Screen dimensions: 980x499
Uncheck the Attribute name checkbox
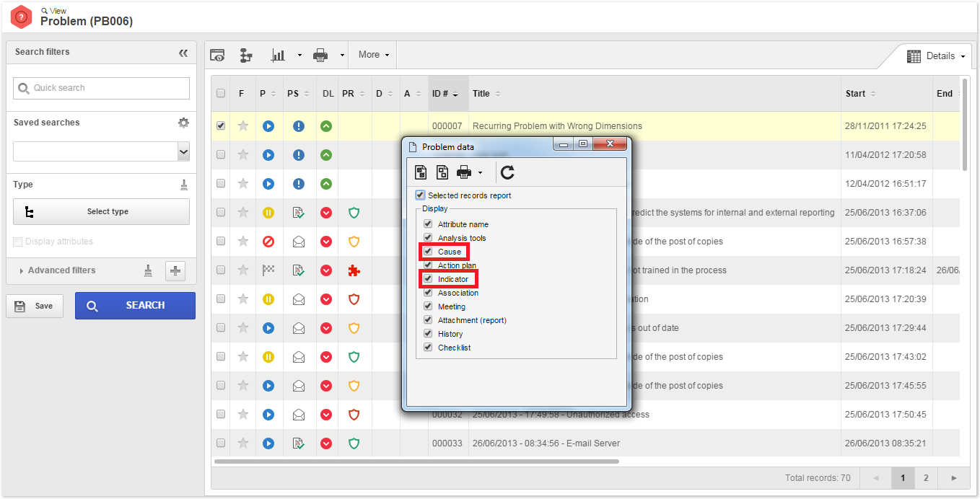[x=428, y=224]
